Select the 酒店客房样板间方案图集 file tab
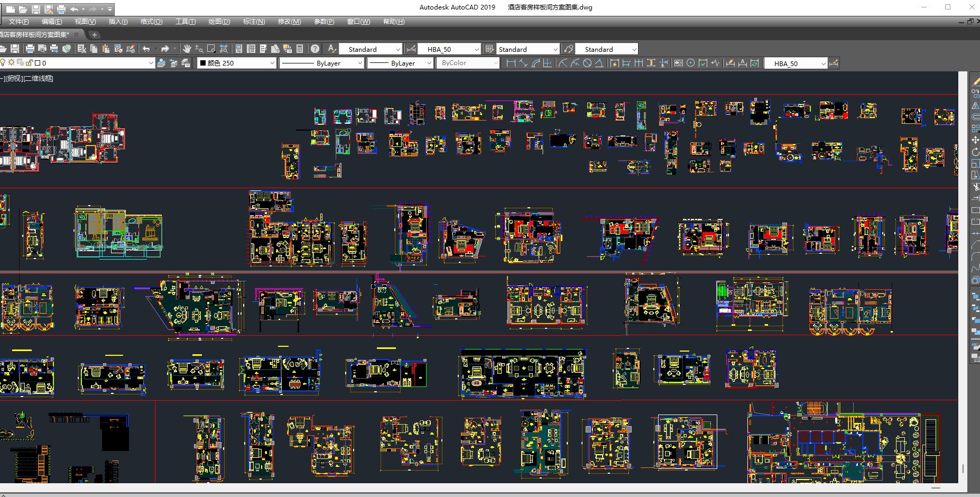 35,34
